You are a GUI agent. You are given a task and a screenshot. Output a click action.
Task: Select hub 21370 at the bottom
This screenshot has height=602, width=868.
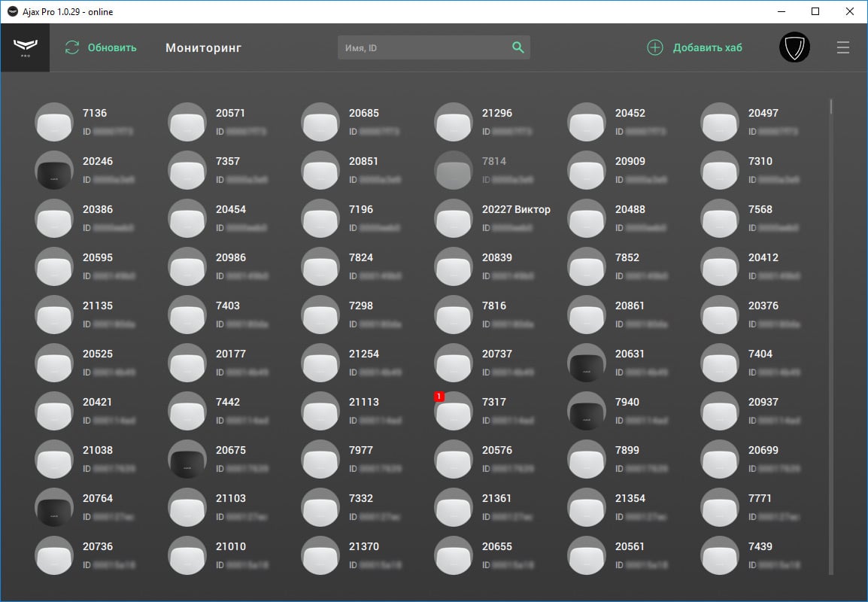coord(320,555)
